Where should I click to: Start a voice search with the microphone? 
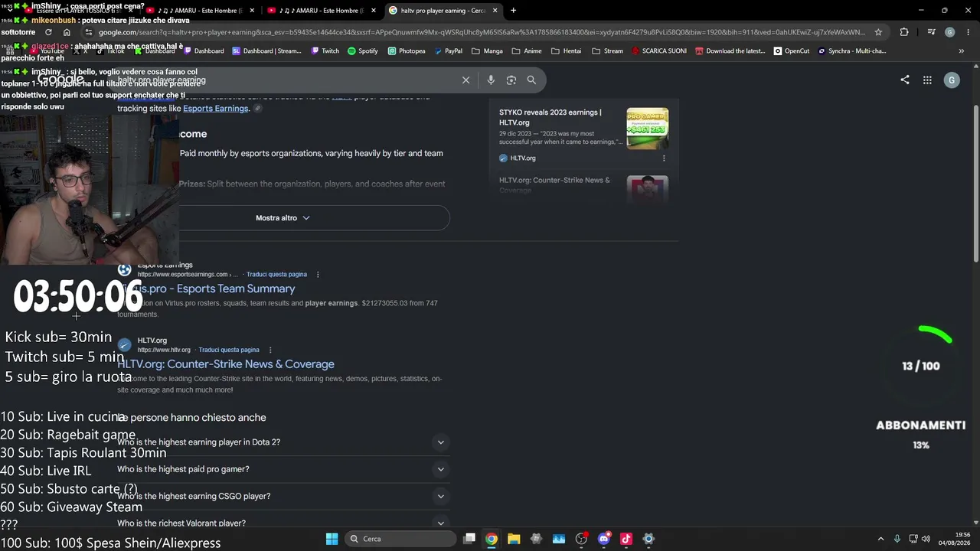click(491, 80)
